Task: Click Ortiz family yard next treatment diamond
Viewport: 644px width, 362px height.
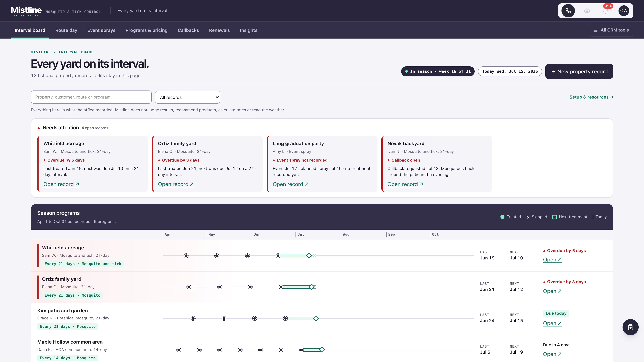Action: coord(311,287)
